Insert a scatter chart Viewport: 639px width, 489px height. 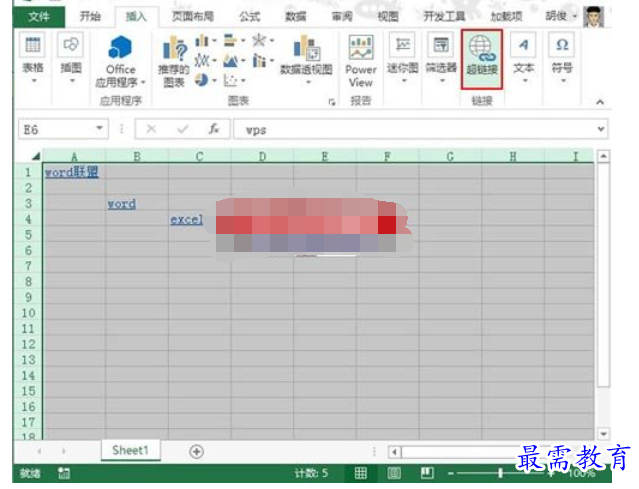230,80
